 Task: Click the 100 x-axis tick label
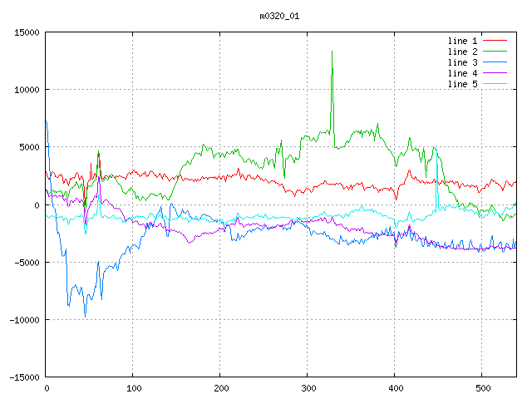pos(133,388)
